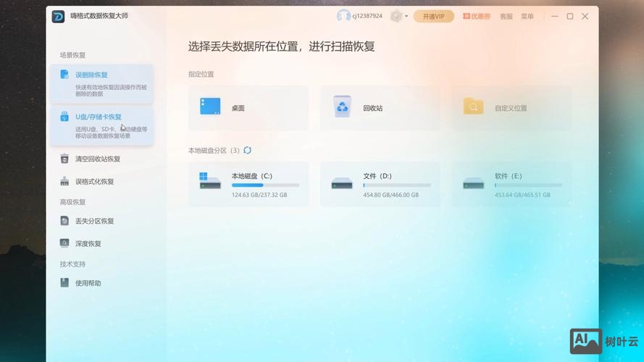Click the 深度恢复 scan icon
This screenshot has height=362, width=644.
(x=64, y=243)
